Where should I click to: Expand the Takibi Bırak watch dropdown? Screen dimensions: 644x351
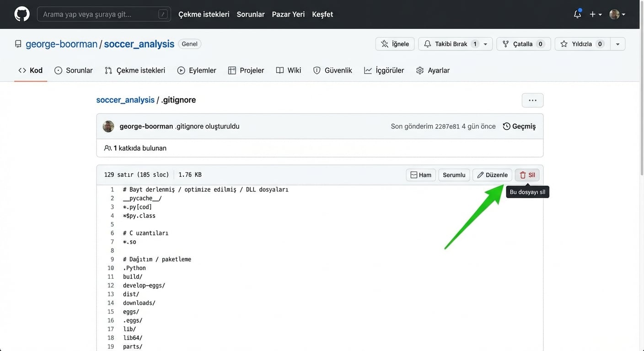coord(485,44)
